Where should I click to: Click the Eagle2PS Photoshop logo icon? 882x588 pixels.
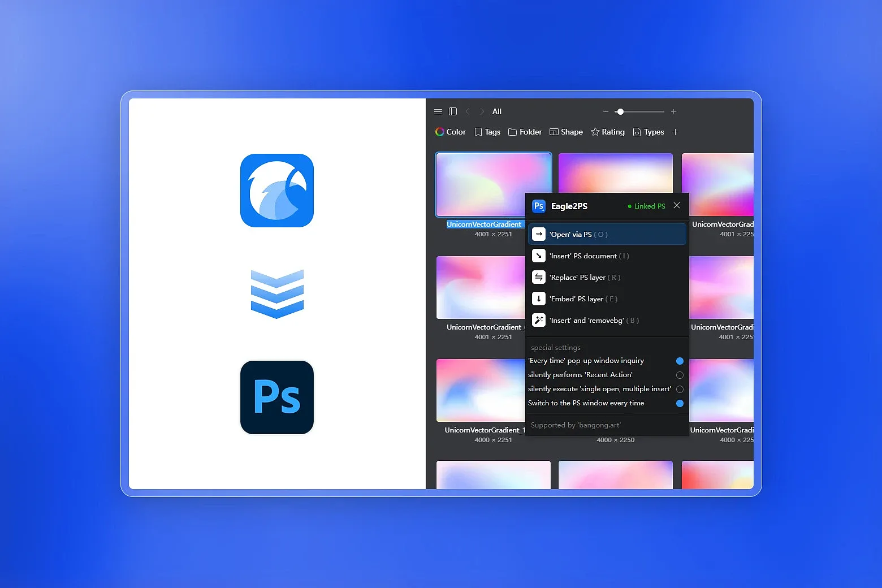pyautogui.click(x=539, y=206)
